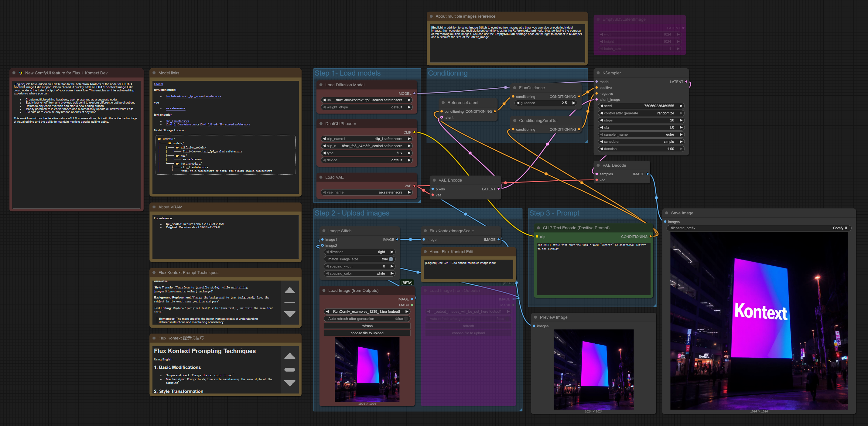The image size is (868, 426).
Task: Click the Step 3 - Prompt group title
Action: [x=554, y=213]
